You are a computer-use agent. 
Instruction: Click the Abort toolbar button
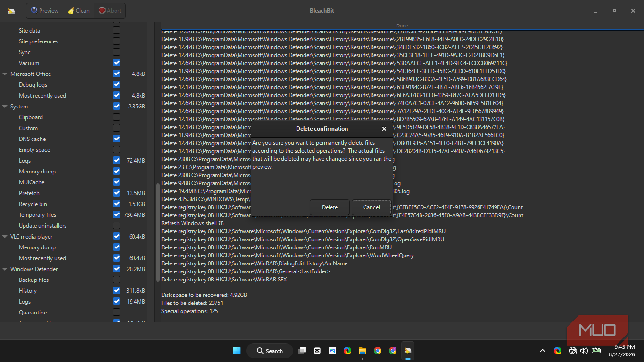click(x=110, y=11)
